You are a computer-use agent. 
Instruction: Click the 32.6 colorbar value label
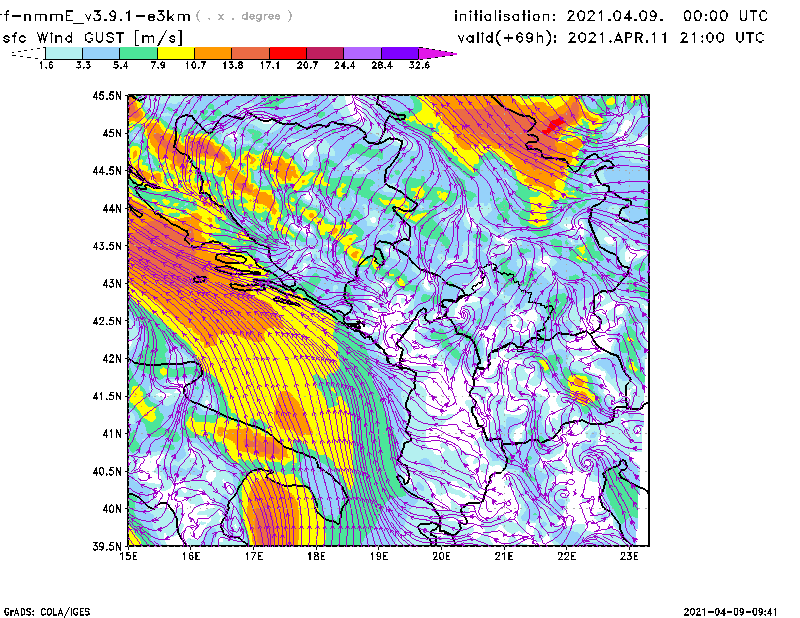coord(419,65)
